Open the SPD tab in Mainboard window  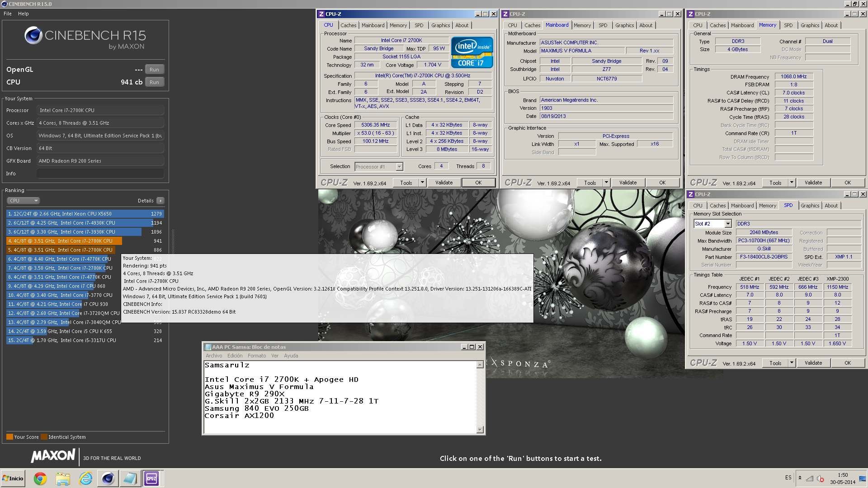click(x=603, y=25)
